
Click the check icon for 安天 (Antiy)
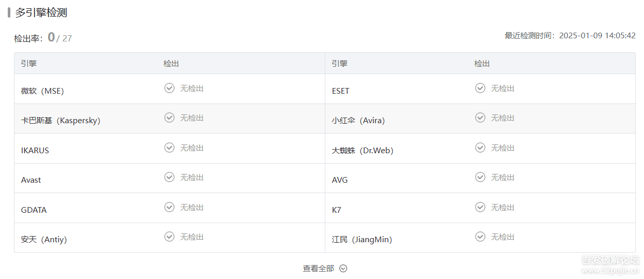point(169,237)
